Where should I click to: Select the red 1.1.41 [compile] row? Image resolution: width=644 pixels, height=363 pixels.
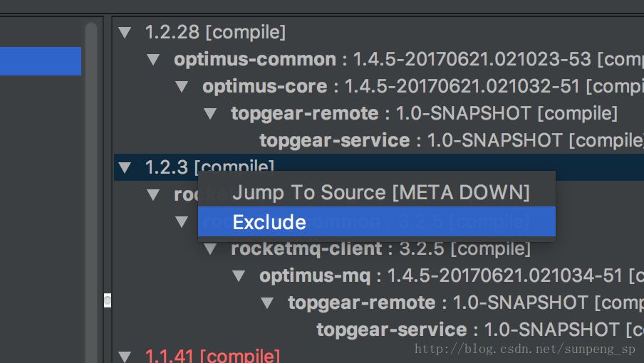[212, 355]
